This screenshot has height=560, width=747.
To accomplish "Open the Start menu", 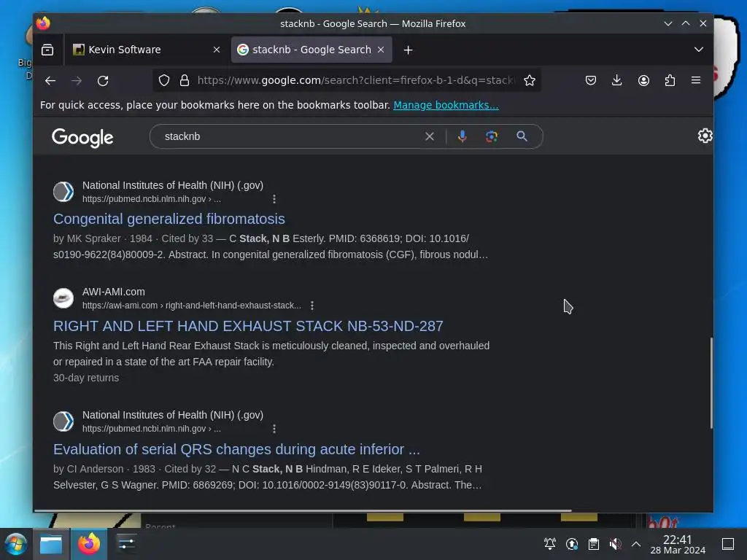I will click(16, 544).
